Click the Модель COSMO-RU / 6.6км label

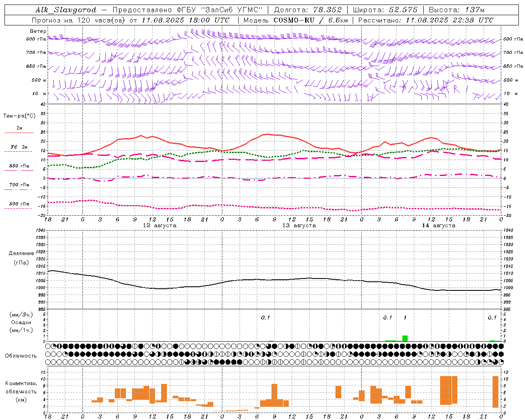(296, 20)
